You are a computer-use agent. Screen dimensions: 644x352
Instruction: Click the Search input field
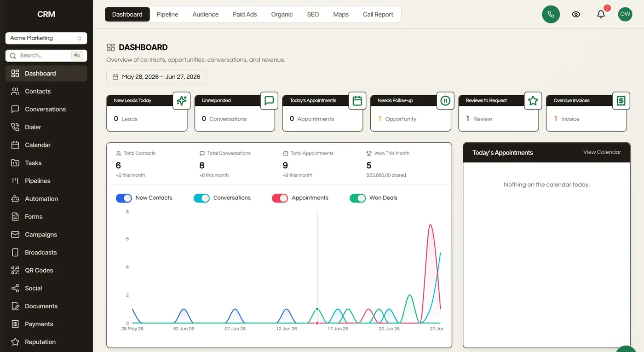click(x=46, y=55)
